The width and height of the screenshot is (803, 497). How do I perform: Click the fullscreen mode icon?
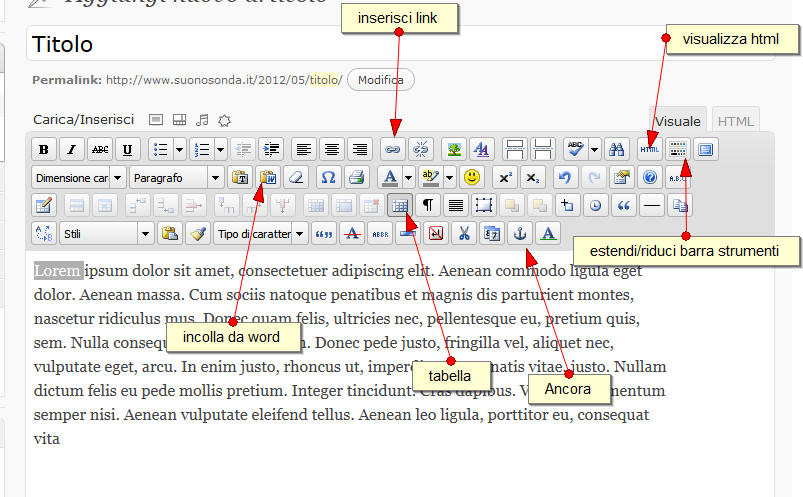[706, 150]
